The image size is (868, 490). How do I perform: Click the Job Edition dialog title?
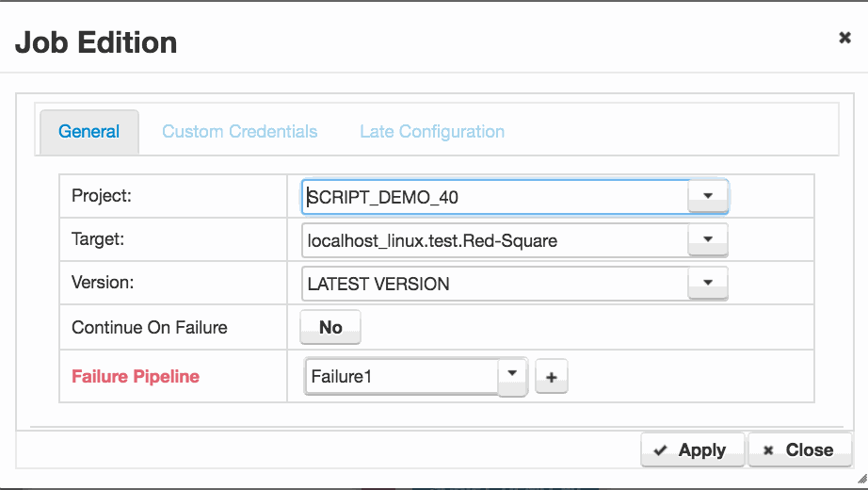click(96, 42)
